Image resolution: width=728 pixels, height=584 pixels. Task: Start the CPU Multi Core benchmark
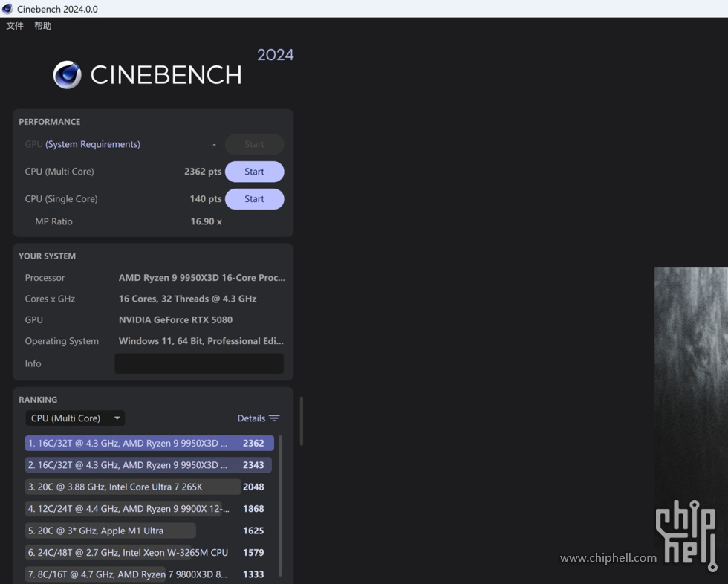(x=254, y=172)
